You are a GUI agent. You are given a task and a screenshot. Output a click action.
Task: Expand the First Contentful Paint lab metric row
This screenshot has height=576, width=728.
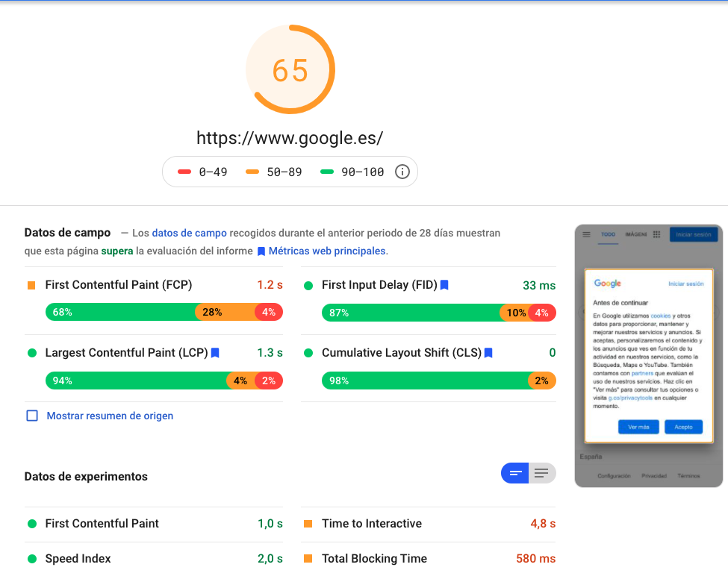tap(154, 524)
